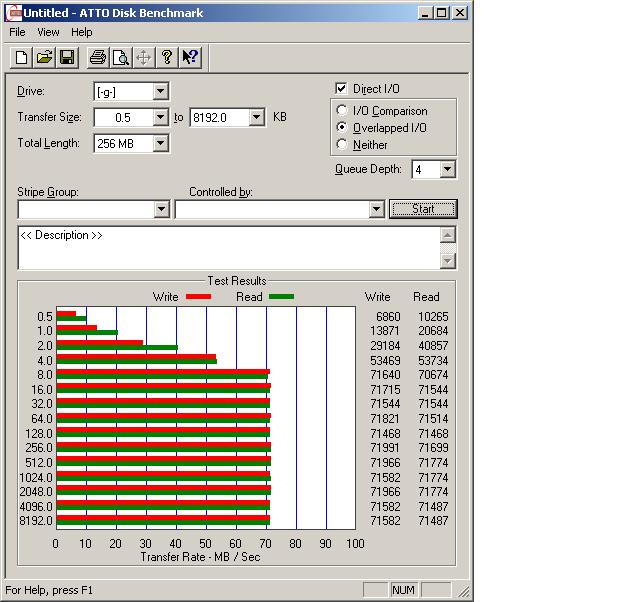Image resolution: width=640 pixels, height=602 pixels.
Task: Click the Description scrollbar up arrow
Action: [x=448, y=235]
